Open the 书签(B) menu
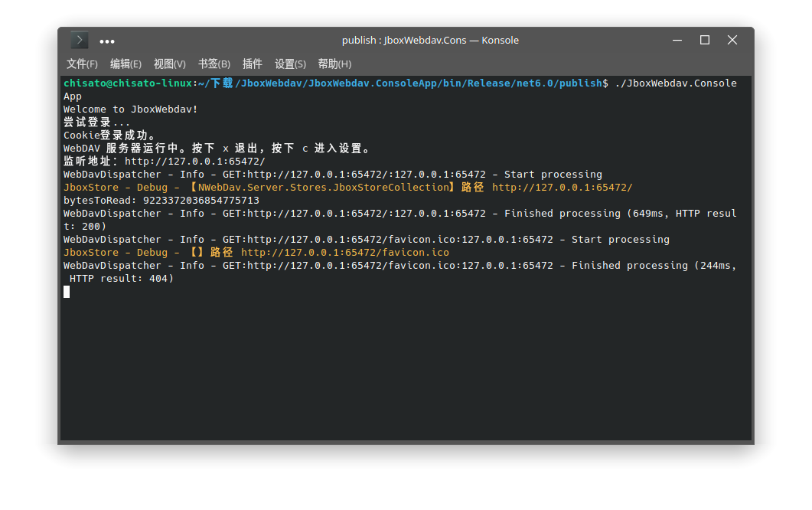The height and width of the screenshot is (510, 812). tap(214, 64)
